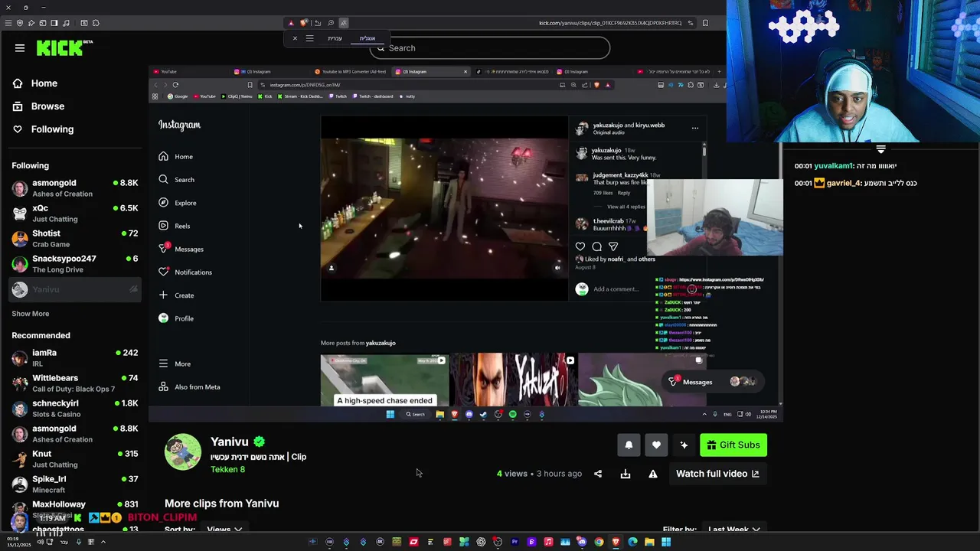This screenshot has height=551, width=980.
Task: Share the clip via share icon
Action: point(598,474)
